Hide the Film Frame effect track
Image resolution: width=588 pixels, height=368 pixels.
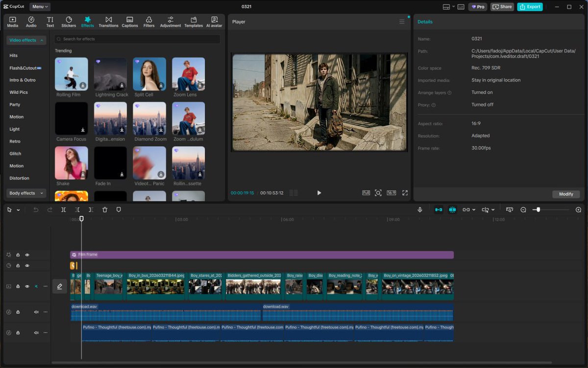tap(27, 255)
